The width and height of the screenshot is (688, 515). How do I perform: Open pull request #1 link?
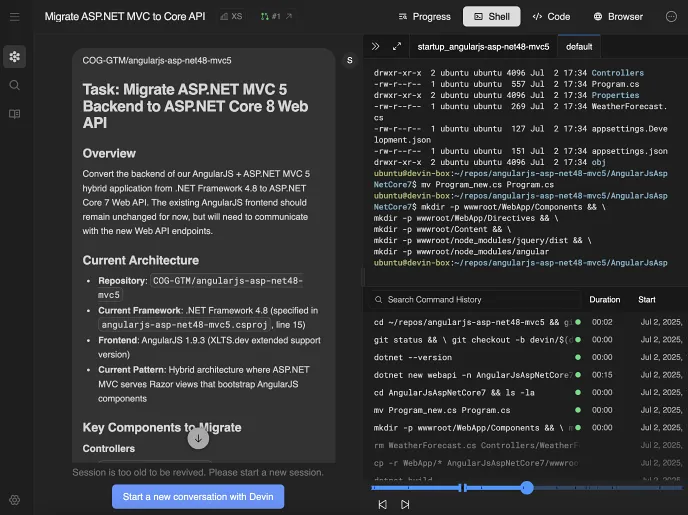(x=276, y=17)
